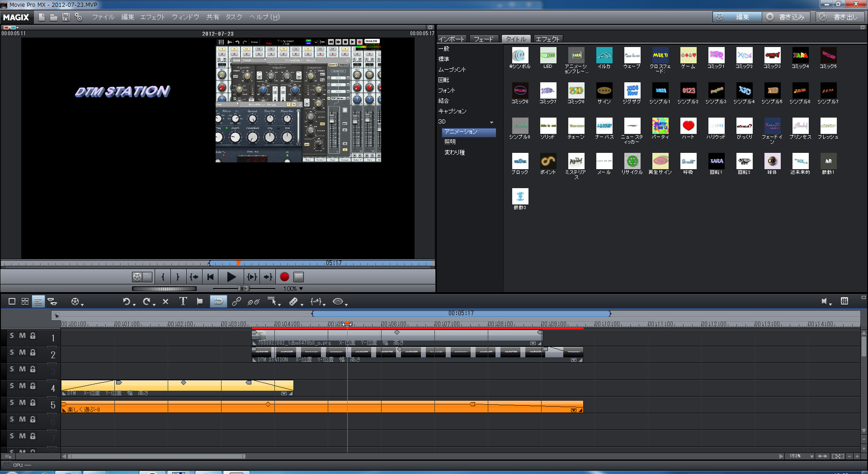Expand the insert mode dropdown arrow
This screenshot has height=474, width=868.
tap(324, 305)
